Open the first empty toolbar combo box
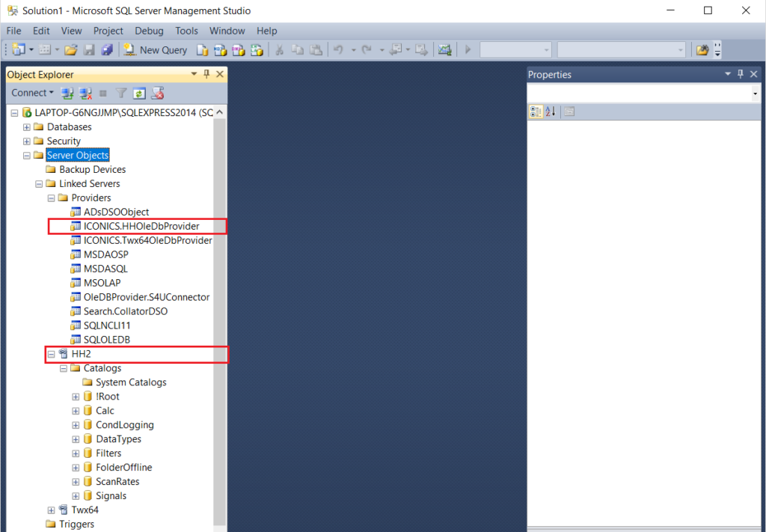Image resolution: width=766 pixels, height=532 pixels. pos(515,49)
